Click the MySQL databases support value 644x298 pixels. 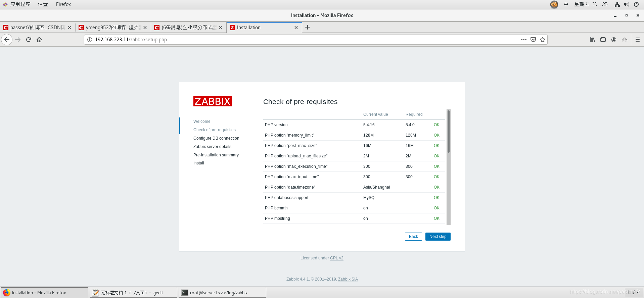tap(370, 198)
